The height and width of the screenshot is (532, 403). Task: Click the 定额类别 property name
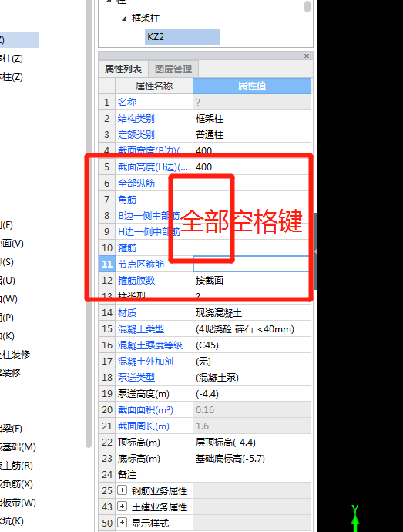click(136, 135)
